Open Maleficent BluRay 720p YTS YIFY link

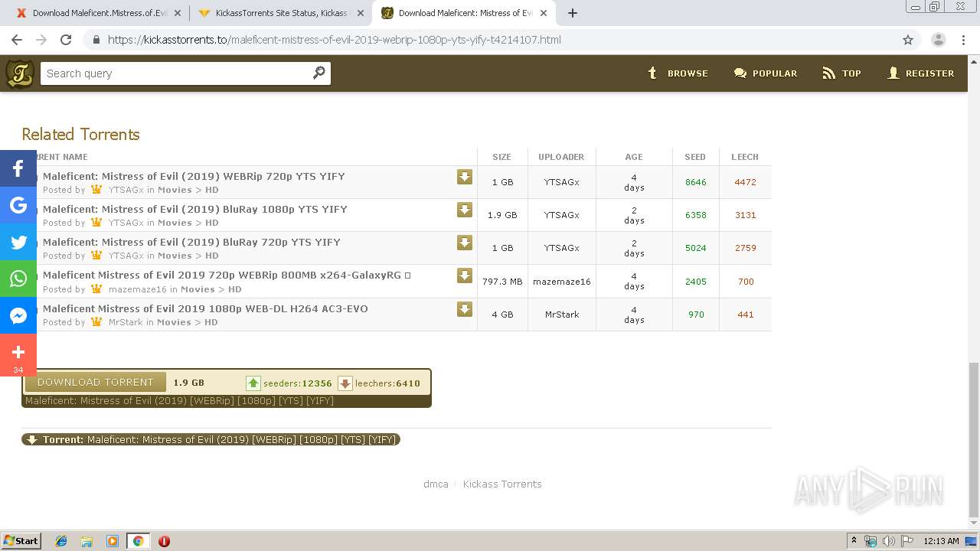pos(191,242)
